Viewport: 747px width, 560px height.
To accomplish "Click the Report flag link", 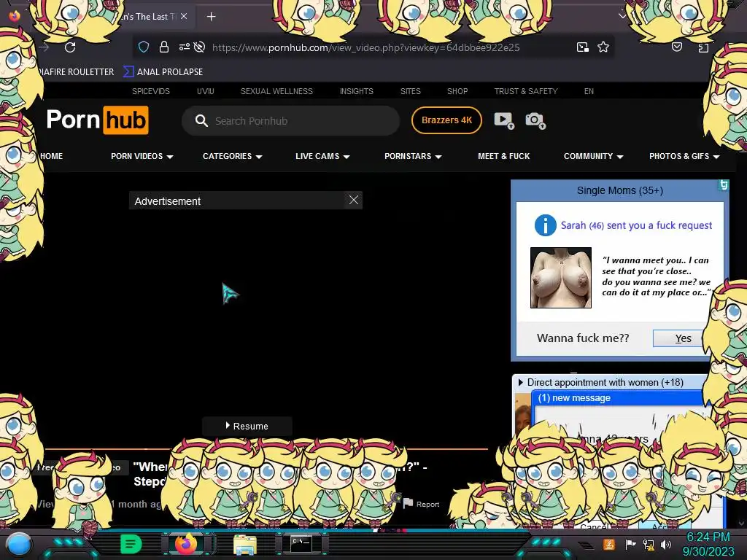I will 421,504.
